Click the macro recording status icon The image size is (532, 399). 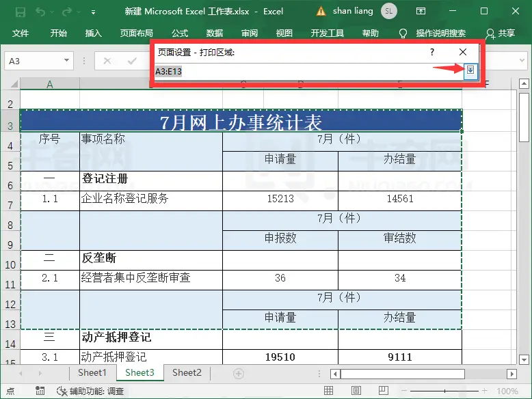[40, 391]
